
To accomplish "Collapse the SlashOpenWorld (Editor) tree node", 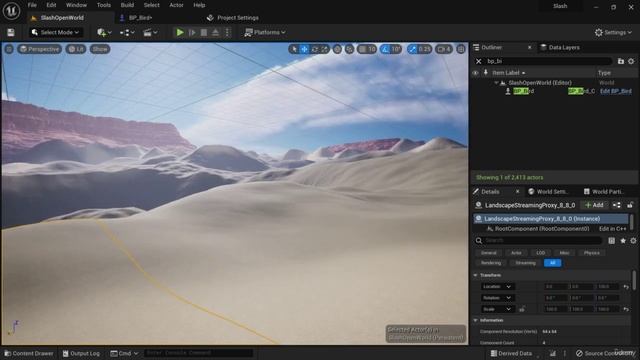I will (x=496, y=83).
